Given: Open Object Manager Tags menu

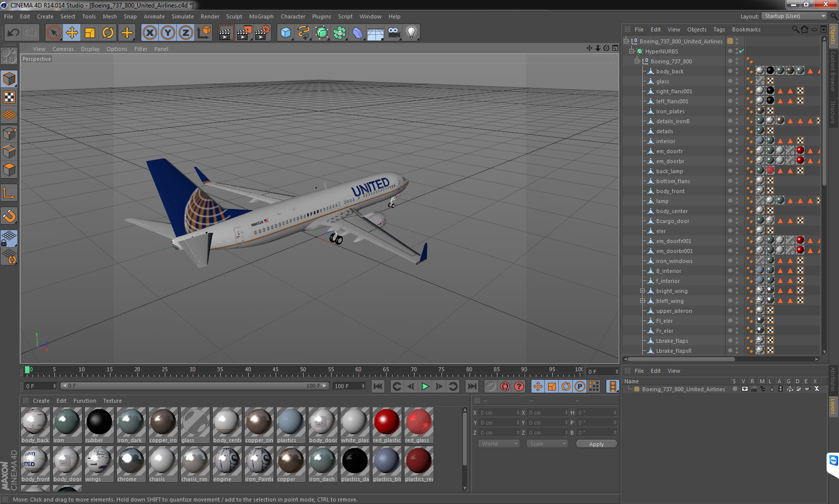Looking at the screenshot, I should (x=719, y=29).
